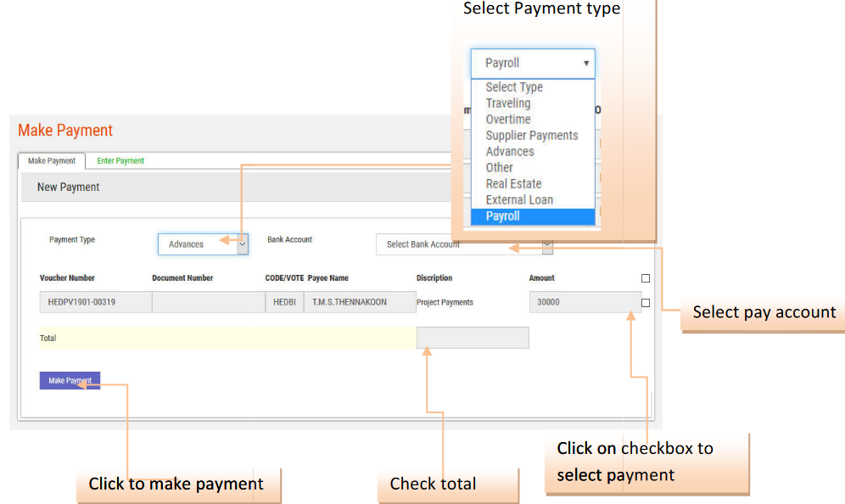
Task: Check the box for the 30000 payment row
Action: [x=646, y=303]
